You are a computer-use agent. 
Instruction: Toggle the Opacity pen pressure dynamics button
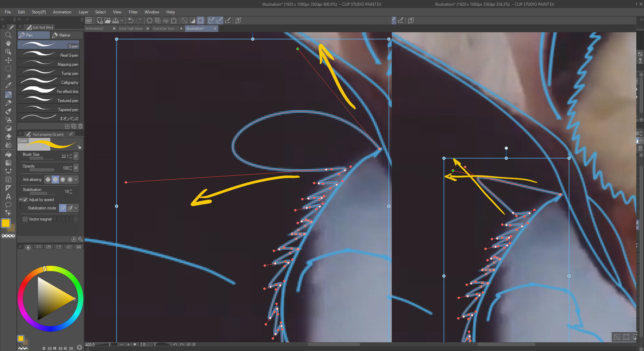(x=76, y=168)
